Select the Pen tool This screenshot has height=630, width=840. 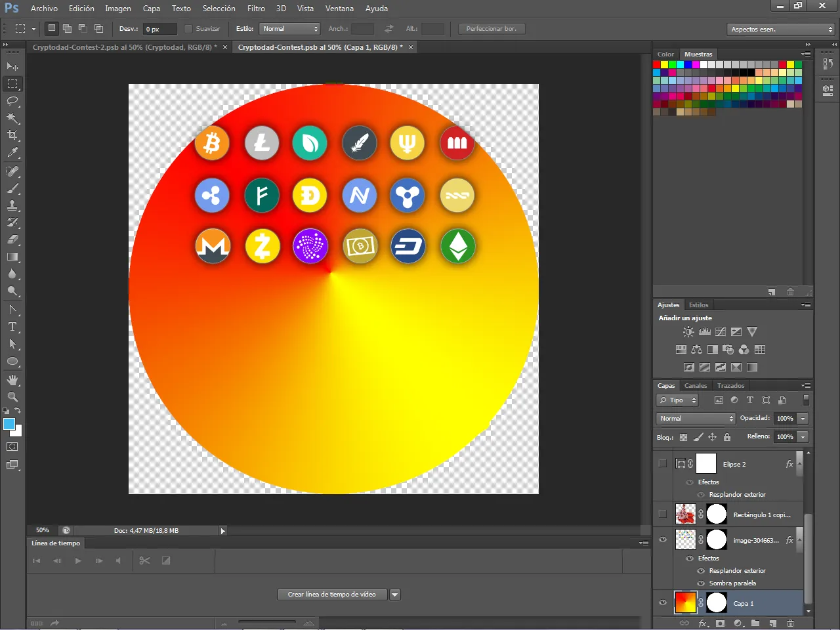click(12, 309)
